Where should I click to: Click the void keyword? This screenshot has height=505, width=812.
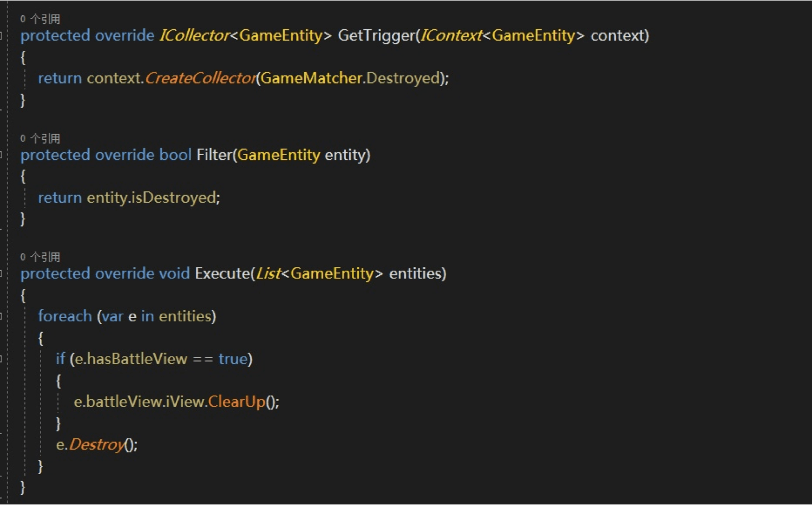[x=174, y=274]
